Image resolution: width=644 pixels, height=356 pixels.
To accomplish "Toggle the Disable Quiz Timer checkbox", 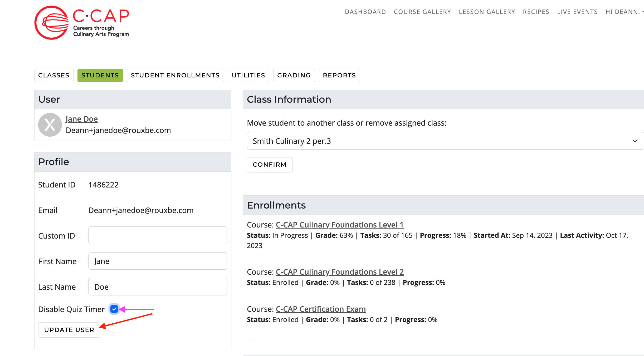I will (x=114, y=309).
